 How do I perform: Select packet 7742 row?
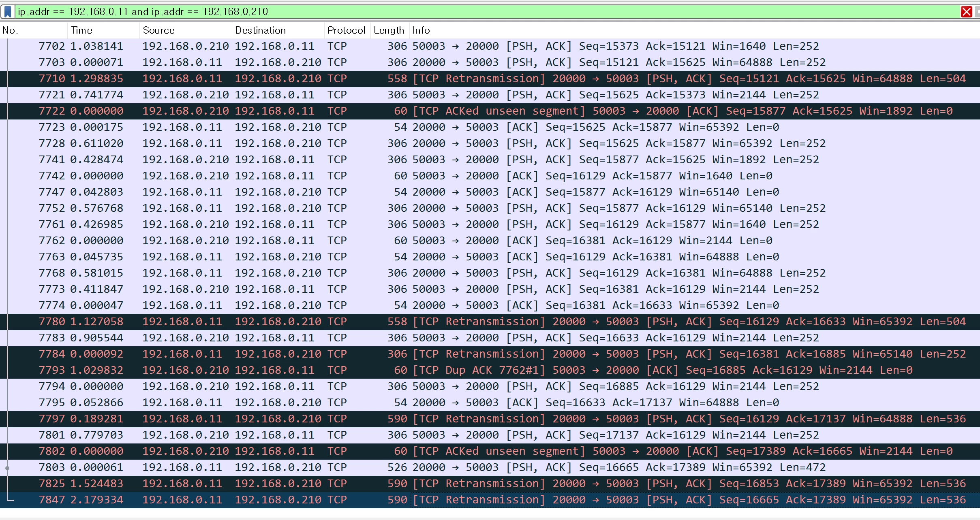click(x=490, y=176)
